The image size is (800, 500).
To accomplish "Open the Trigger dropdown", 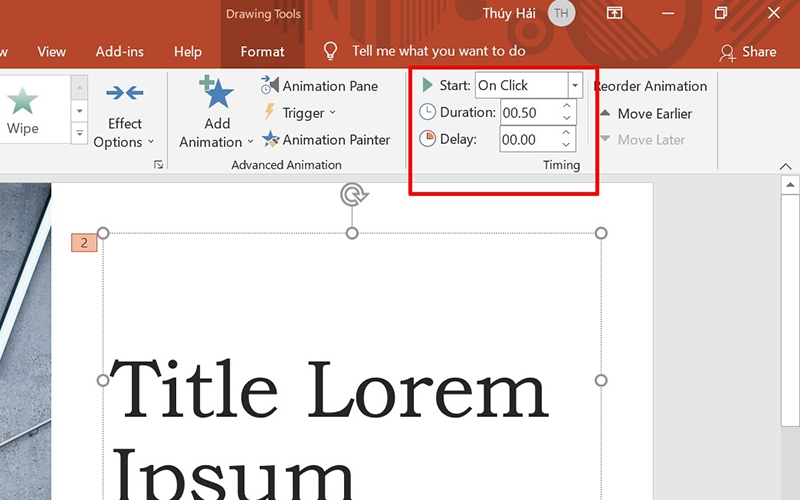I will click(x=299, y=113).
